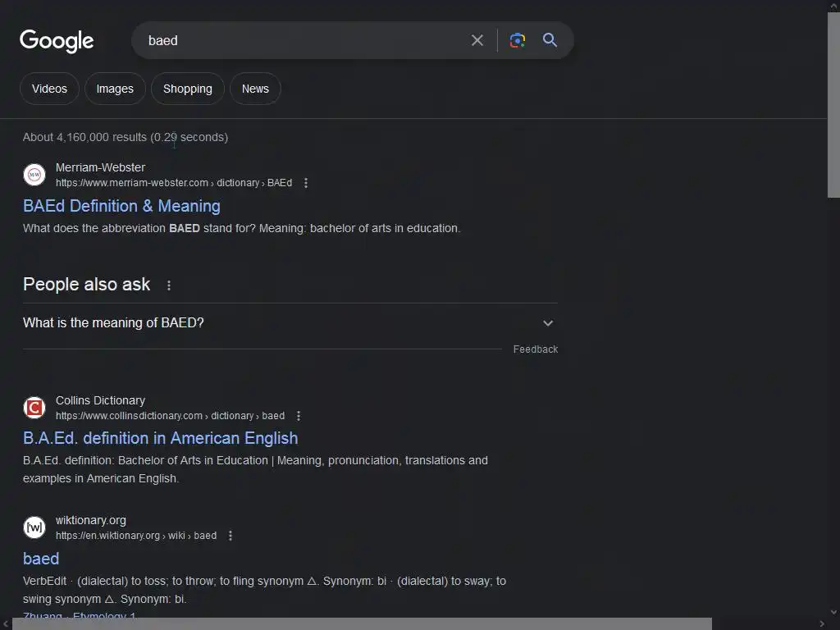Image resolution: width=840 pixels, height=630 pixels.
Task: Open People also ask options menu
Action: [169, 285]
